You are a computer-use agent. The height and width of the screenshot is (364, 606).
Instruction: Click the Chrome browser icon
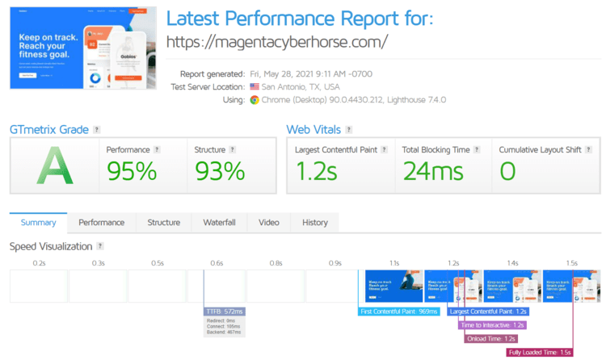[255, 100]
